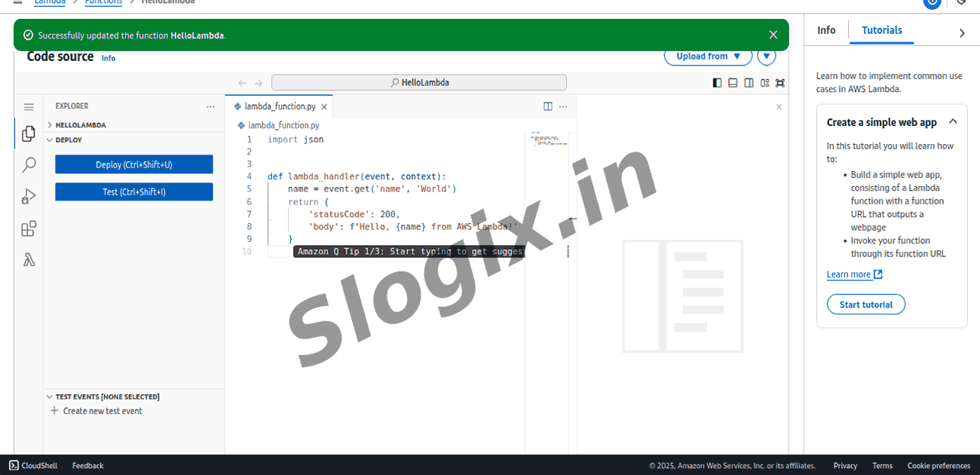This screenshot has width=980, height=475.
Task: Open Run and Debug view icon
Action: click(29, 197)
